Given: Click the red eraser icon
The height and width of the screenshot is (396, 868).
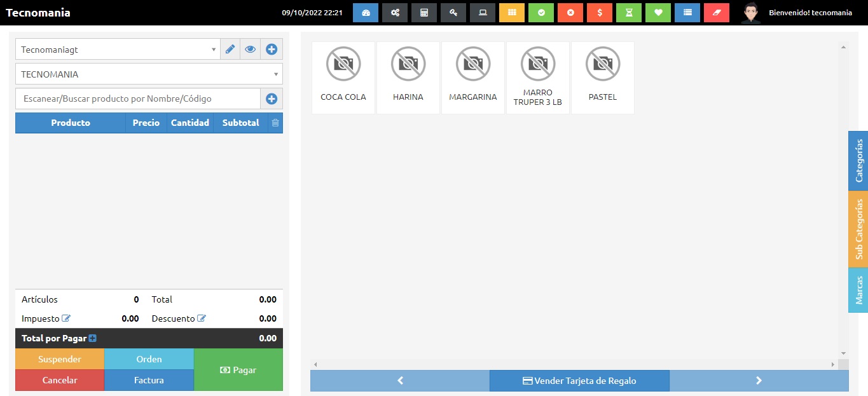Looking at the screenshot, I should (x=717, y=13).
